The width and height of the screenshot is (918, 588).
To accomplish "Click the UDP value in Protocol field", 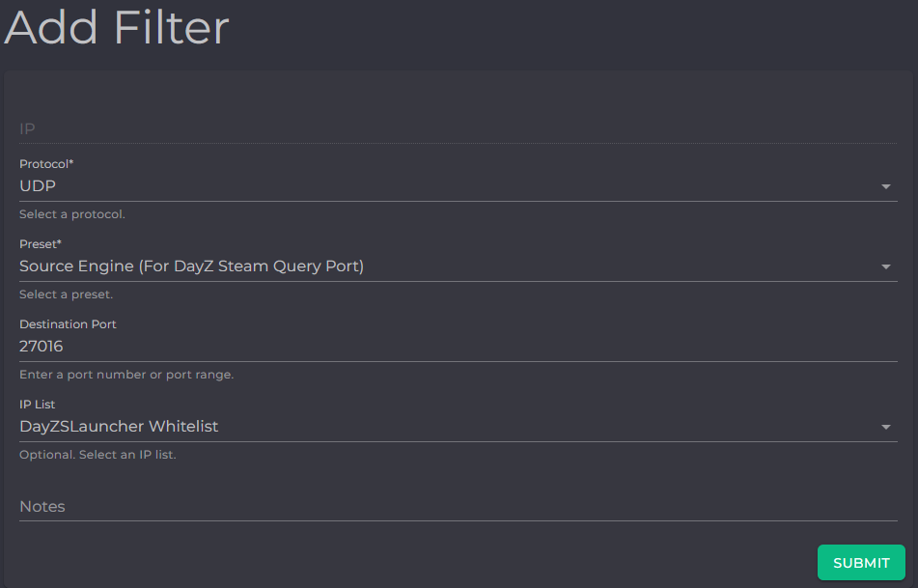I will [38, 185].
